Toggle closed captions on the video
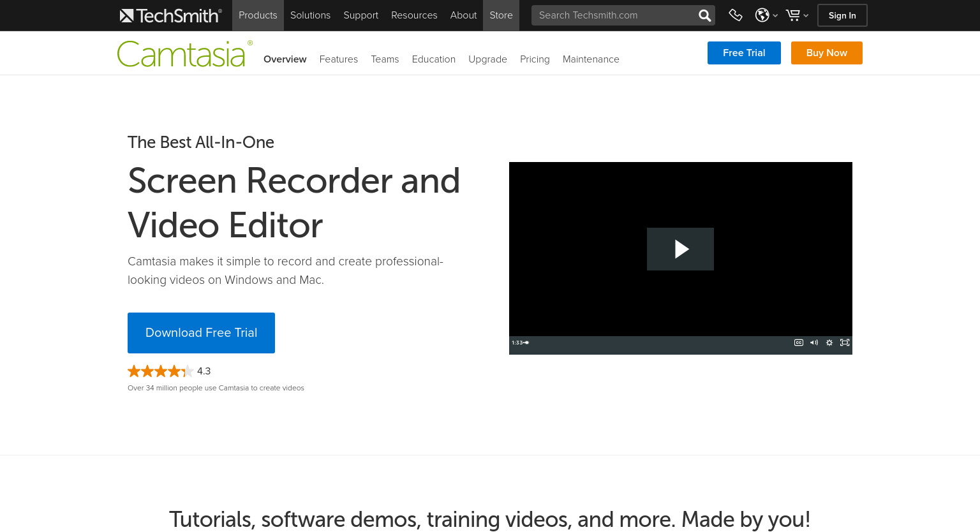 pos(798,343)
